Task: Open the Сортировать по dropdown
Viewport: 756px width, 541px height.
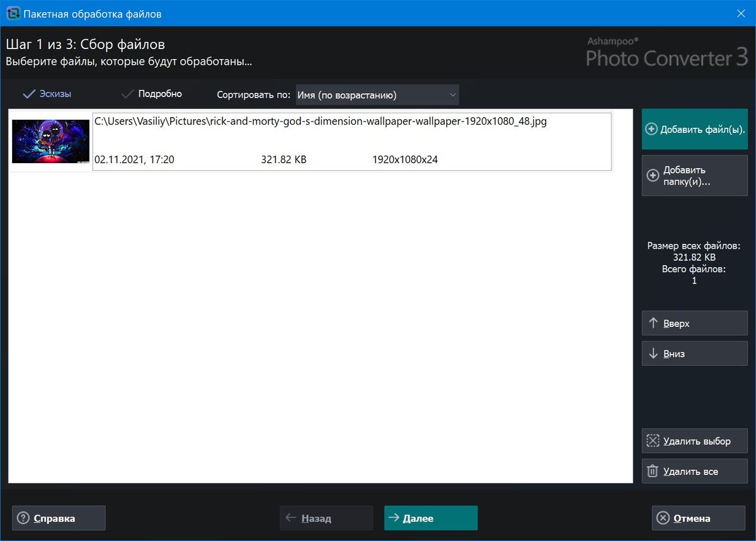Action: coord(377,95)
